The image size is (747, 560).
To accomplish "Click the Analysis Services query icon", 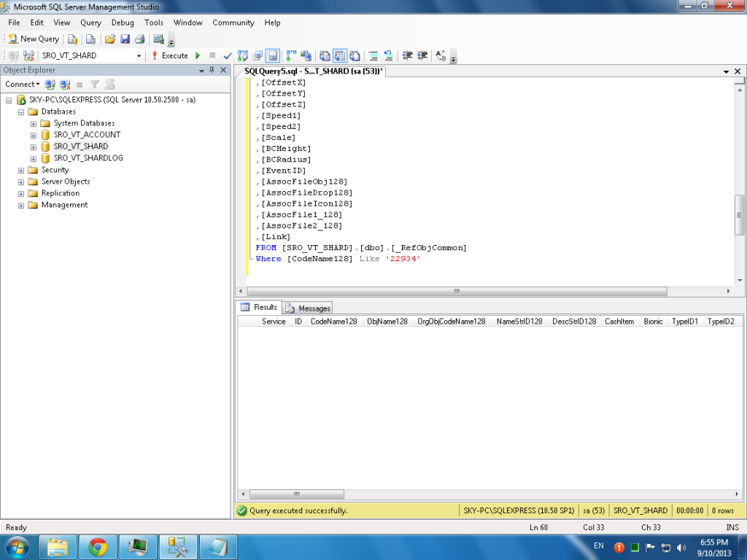I will point(90,39).
